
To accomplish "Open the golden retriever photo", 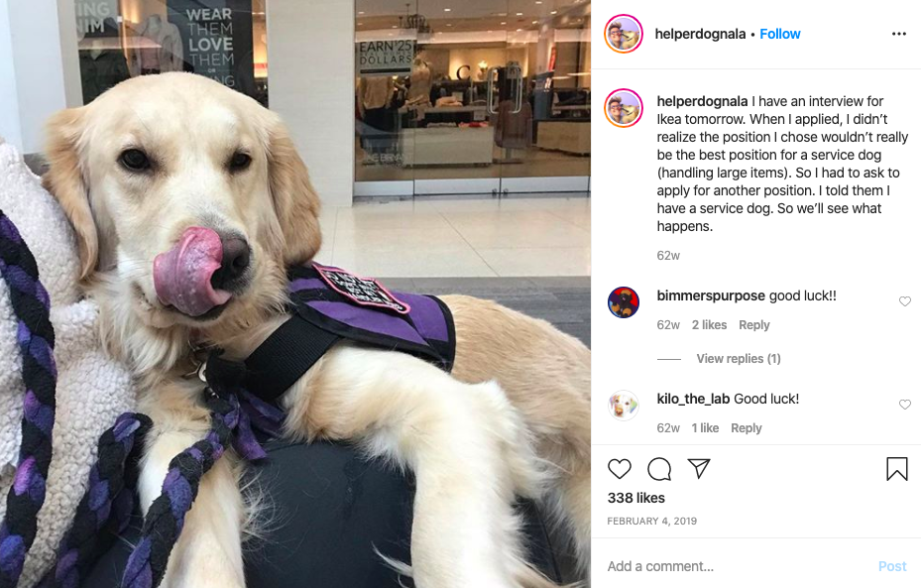I will pos(295,294).
